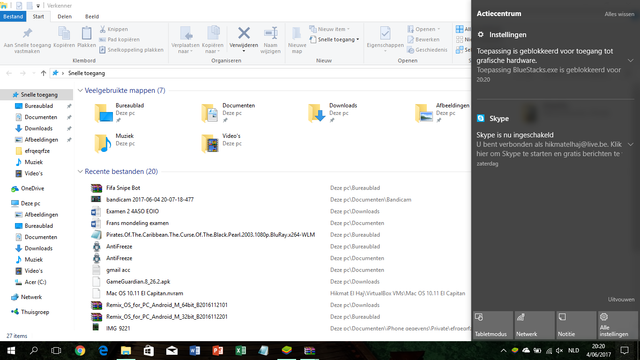Open the Bestand menu

[13, 16]
